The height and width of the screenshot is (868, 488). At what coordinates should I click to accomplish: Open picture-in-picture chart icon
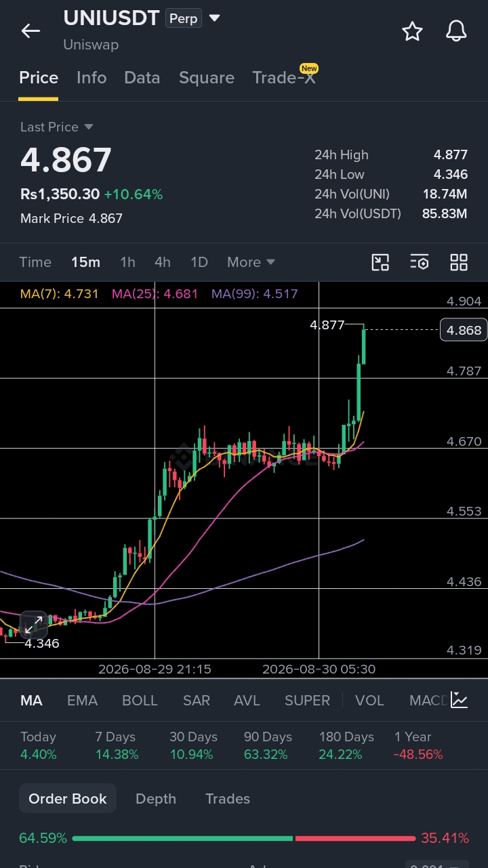point(380,262)
